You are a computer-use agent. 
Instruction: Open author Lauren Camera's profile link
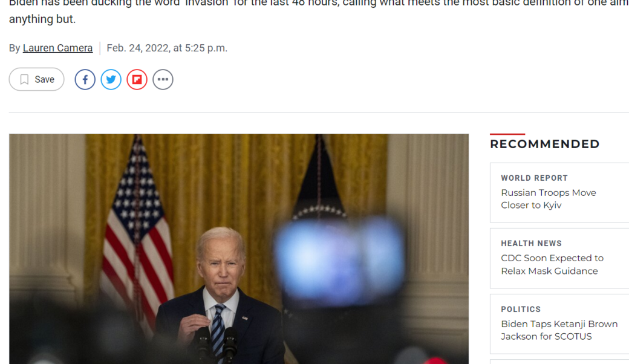58,48
